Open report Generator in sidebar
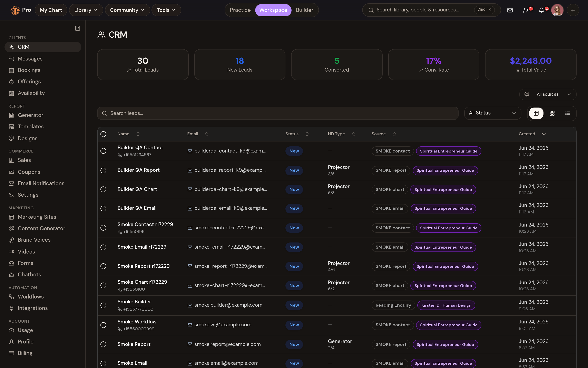Viewport: 588px width, 368px height. (43, 115)
